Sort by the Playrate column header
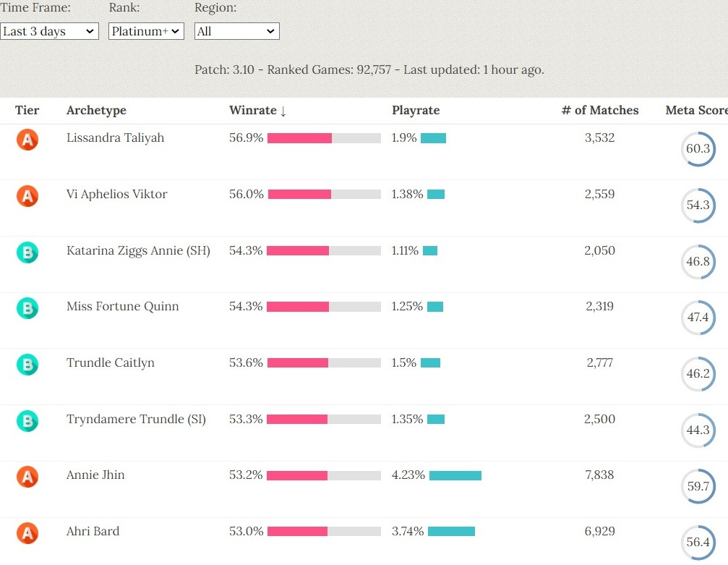 (416, 110)
